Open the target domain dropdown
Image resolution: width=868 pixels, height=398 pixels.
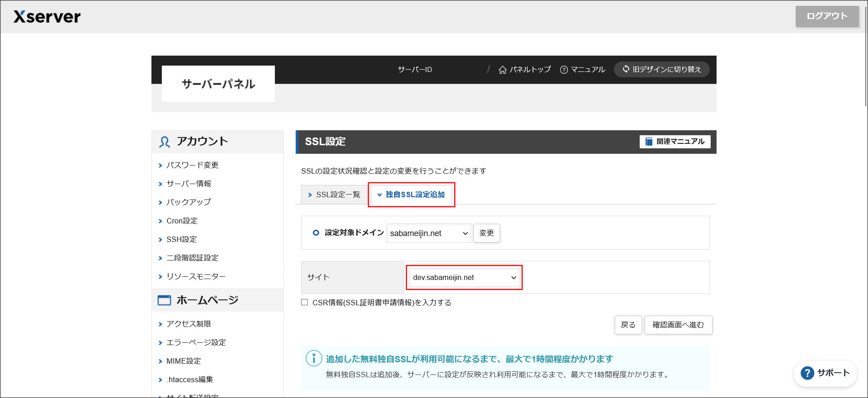point(428,233)
